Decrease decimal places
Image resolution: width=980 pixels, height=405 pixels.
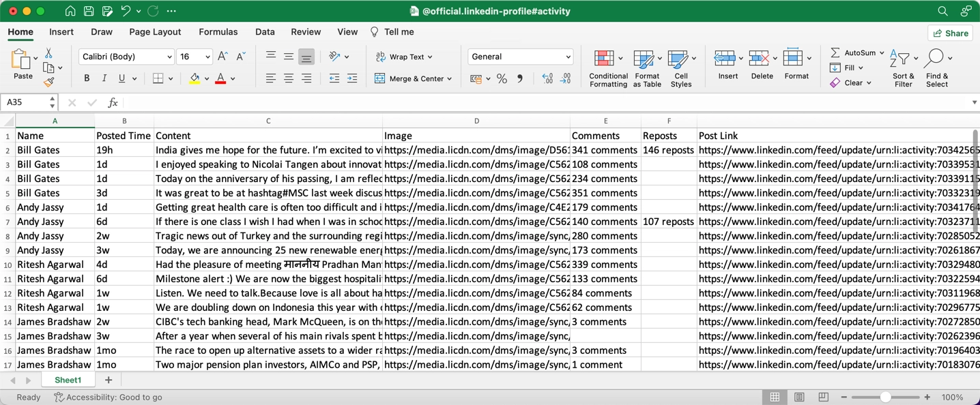(566, 79)
